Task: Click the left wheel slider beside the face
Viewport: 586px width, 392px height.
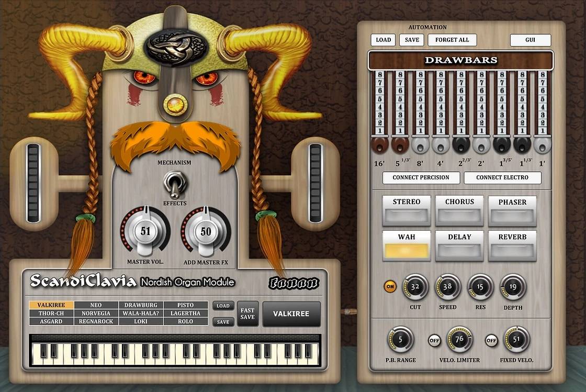Action: 33,183
